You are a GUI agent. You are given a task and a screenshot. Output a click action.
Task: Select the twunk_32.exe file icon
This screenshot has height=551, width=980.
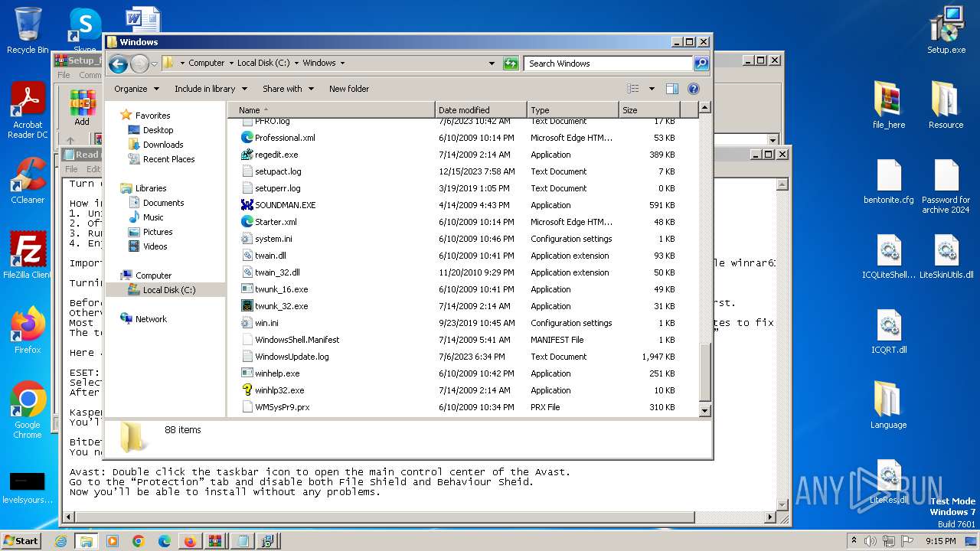(x=247, y=306)
